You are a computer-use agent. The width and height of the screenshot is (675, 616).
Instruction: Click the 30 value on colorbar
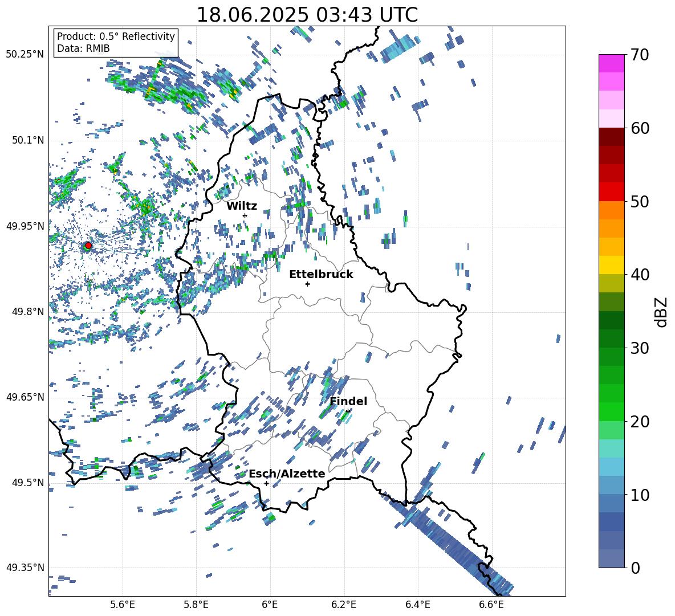pyautogui.click(x=640, y=348)
